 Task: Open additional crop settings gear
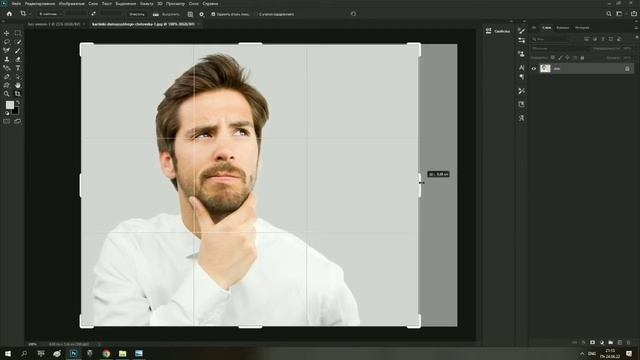pyautogui.click(x=202, y=14)
